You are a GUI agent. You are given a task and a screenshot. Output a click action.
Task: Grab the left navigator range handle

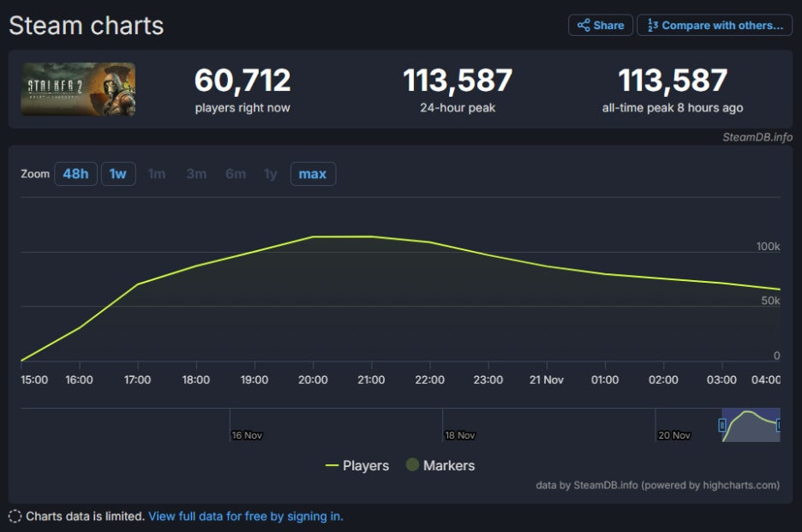pyautogui.click(x=722, y=425)
